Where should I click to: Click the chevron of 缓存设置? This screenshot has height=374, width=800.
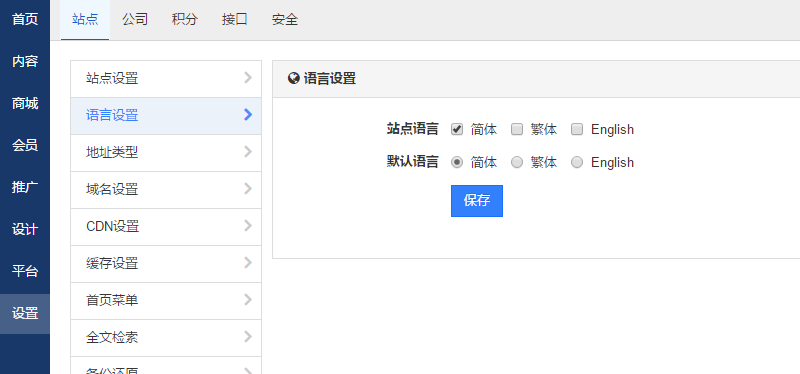pos(248,263)
